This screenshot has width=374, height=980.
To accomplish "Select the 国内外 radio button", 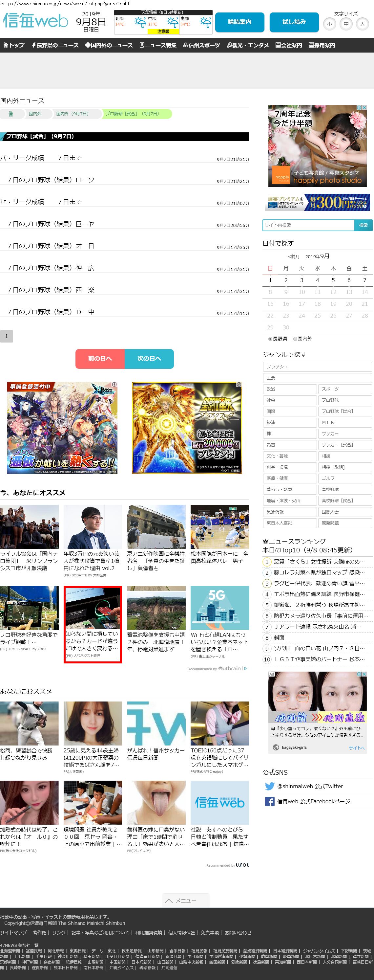I will 295,339.
